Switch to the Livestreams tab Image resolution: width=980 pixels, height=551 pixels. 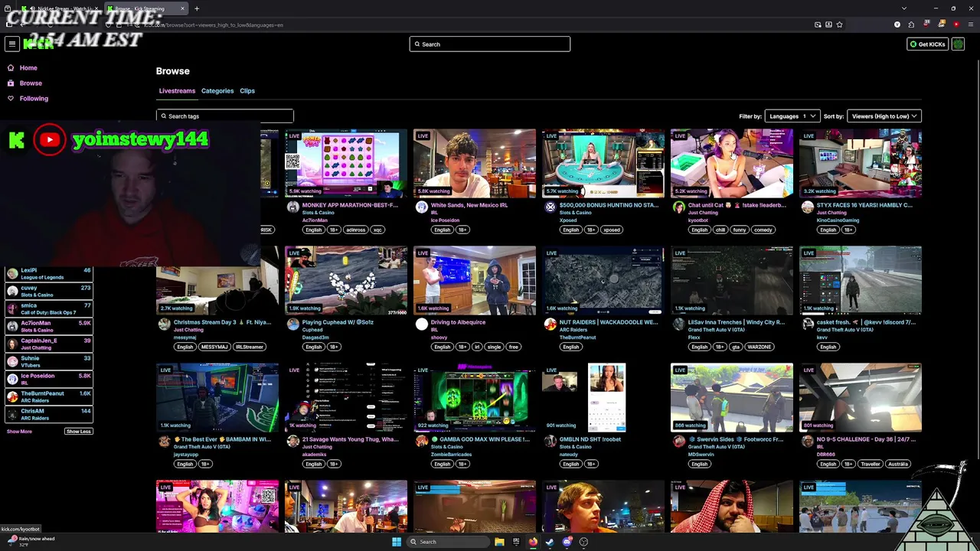[x=177, y=91]
